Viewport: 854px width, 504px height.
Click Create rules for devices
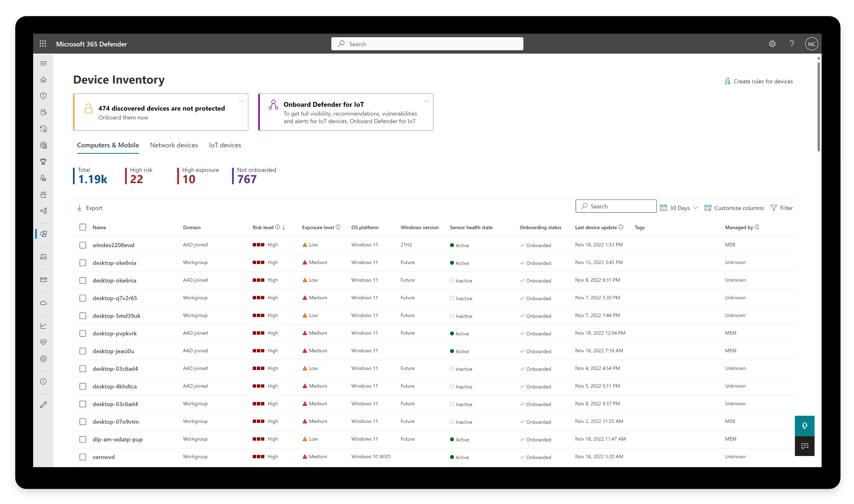[758, 81]
